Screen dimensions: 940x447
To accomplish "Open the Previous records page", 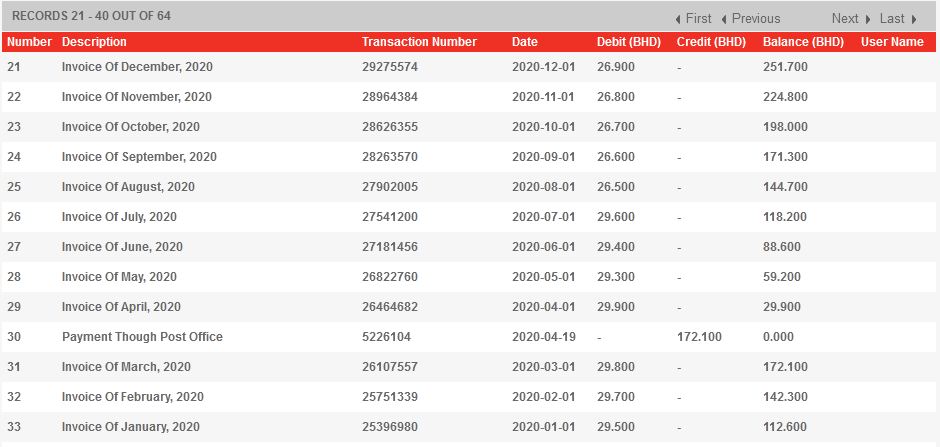I will [x=756, y=18].
